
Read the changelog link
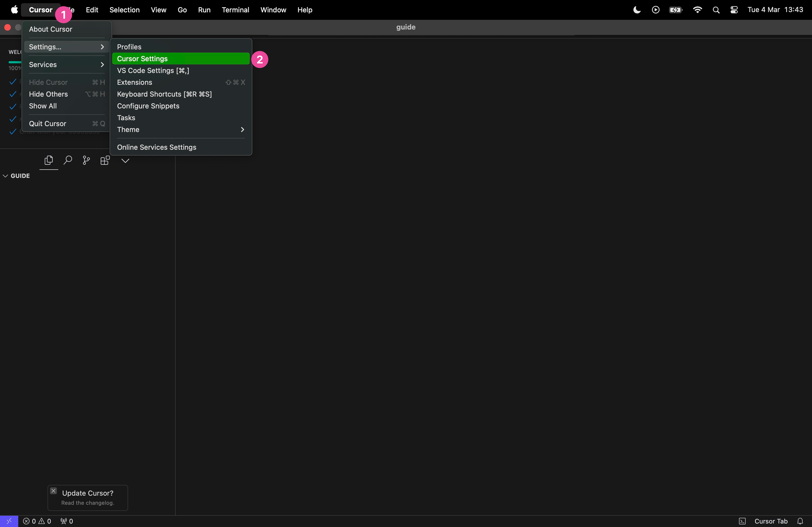88,503
